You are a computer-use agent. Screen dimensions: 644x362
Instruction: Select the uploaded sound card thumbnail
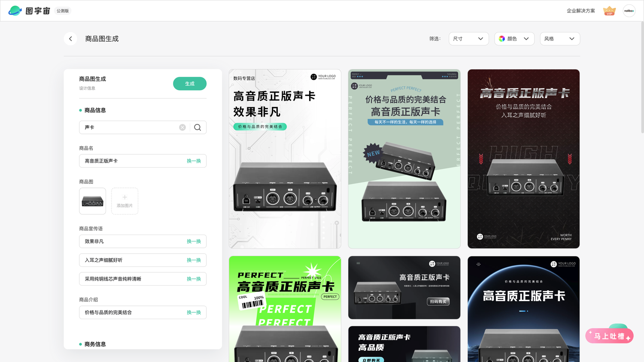[92, 201]
